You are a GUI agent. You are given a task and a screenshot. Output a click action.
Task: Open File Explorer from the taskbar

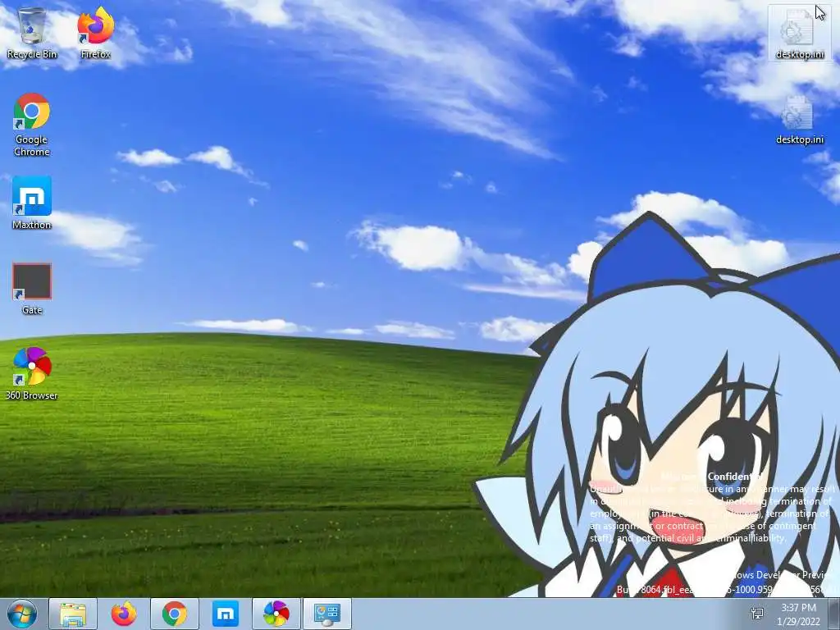pos(73,614)
